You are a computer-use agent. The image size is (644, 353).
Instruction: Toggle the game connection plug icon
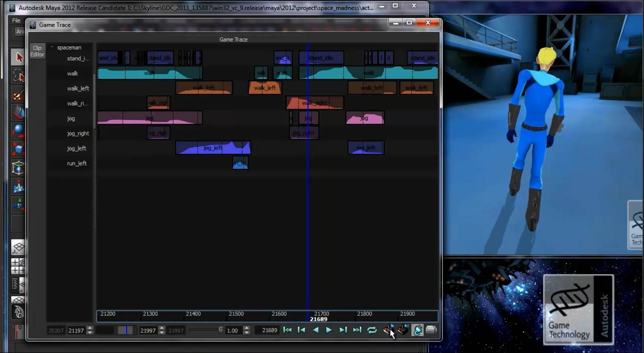pyautogui.click(x=417, y=330)
